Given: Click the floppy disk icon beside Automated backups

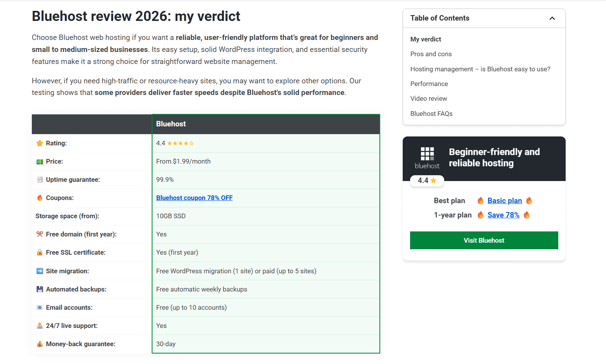Looking at the screenshot, I should point(40,289).
